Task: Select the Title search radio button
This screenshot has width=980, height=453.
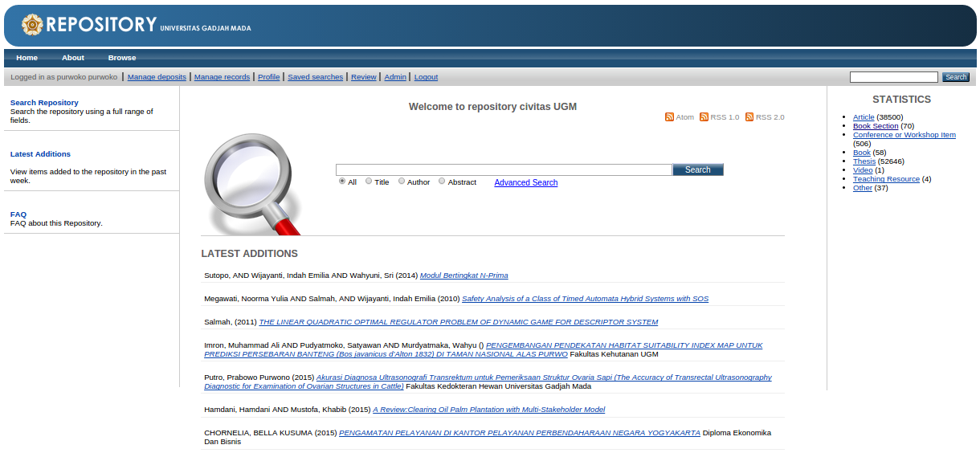Action: tap(369, 182)
